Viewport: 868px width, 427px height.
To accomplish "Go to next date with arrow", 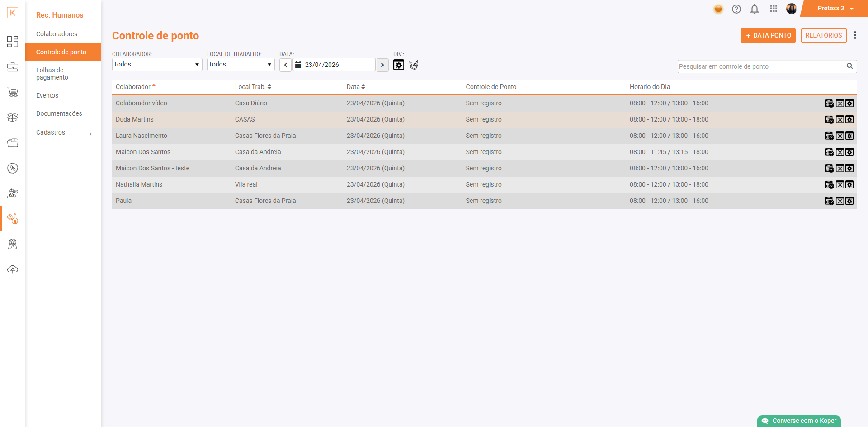I will pos(382,65).
